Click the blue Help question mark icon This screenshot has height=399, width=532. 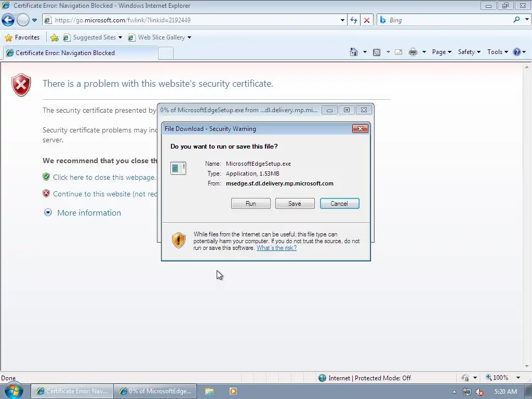(x=517, y=52)
